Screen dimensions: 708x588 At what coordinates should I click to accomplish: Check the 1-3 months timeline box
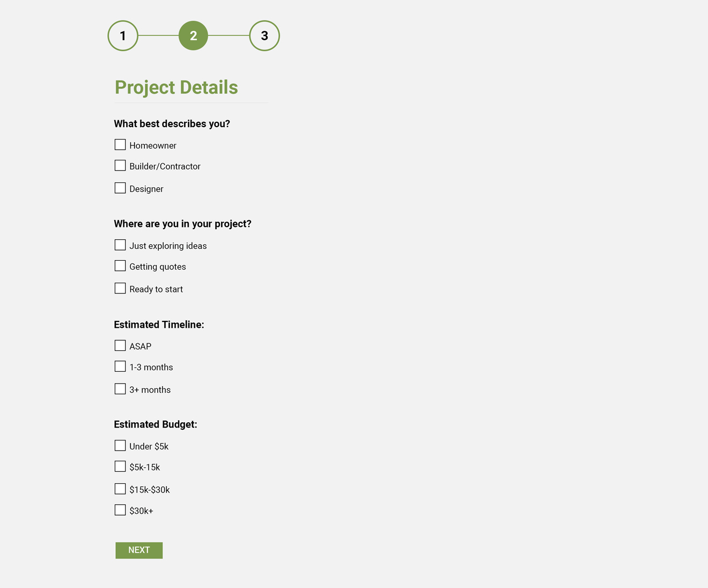pyautogui.click(x=120, y=366)
